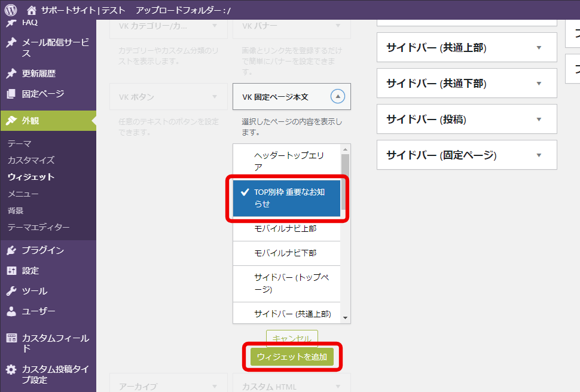Click the pages icon next to 固定ページ
The image size is (580, 392).
(11, 94)
